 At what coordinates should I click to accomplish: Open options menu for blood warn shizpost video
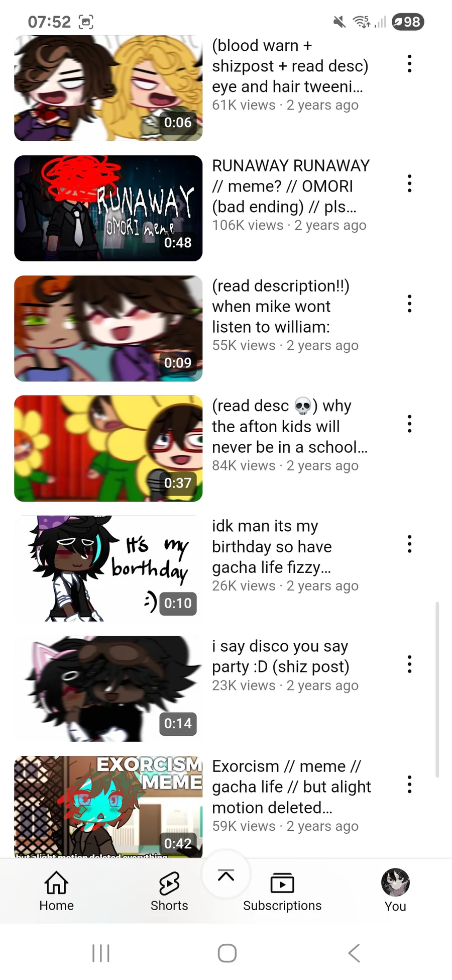point(410,63)
